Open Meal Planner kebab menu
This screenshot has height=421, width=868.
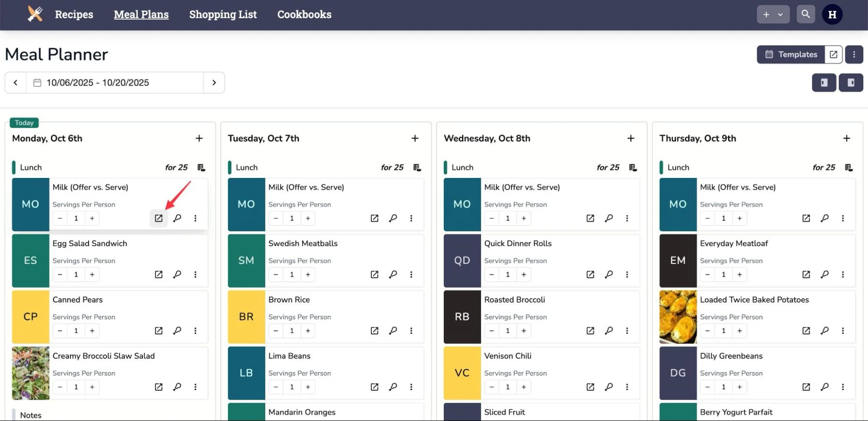click(x=854, y=55)
